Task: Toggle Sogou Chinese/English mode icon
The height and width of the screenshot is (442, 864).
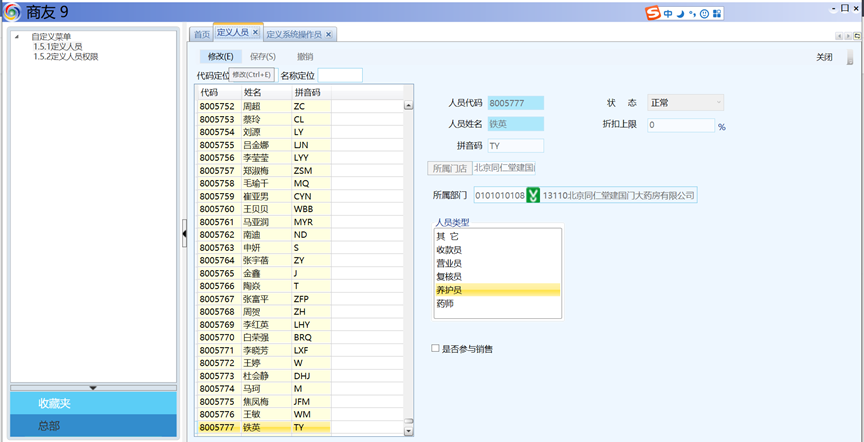Action: pos(668,14)
